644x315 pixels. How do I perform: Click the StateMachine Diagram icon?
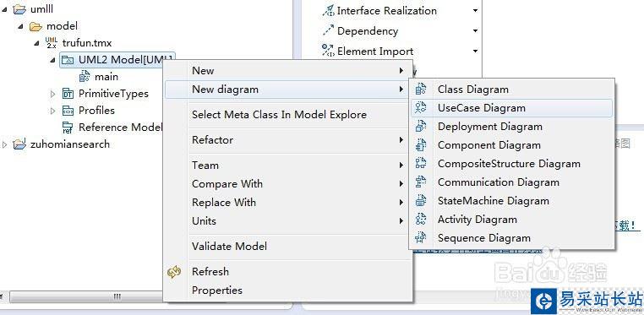point(421,200)
